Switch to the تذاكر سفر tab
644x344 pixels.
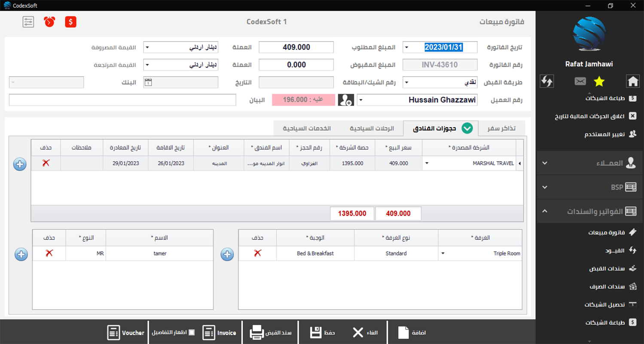(502, 129)
